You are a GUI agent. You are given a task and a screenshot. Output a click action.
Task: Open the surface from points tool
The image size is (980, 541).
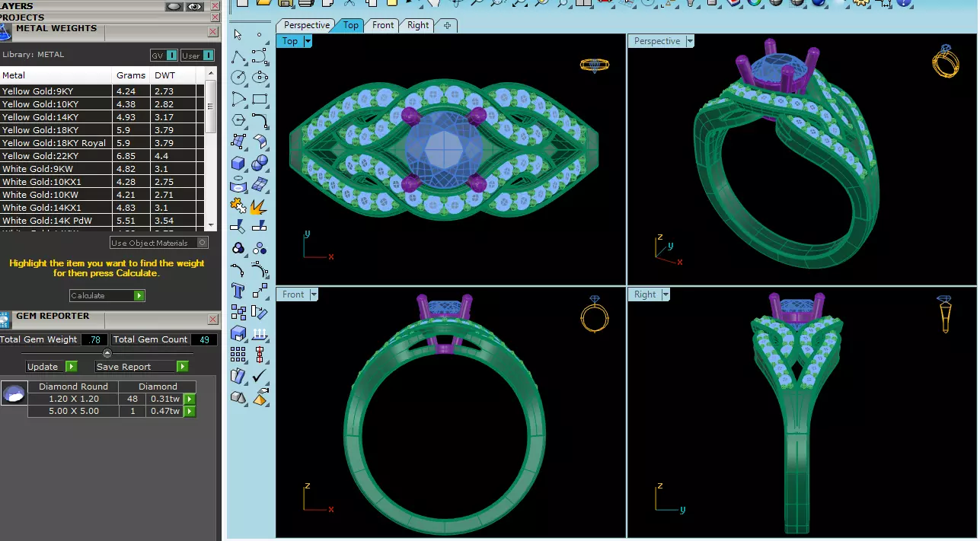[x=238, y=141]
